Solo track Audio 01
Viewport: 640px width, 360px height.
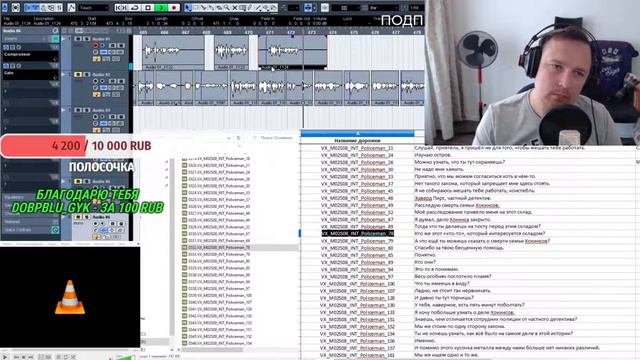87,39
